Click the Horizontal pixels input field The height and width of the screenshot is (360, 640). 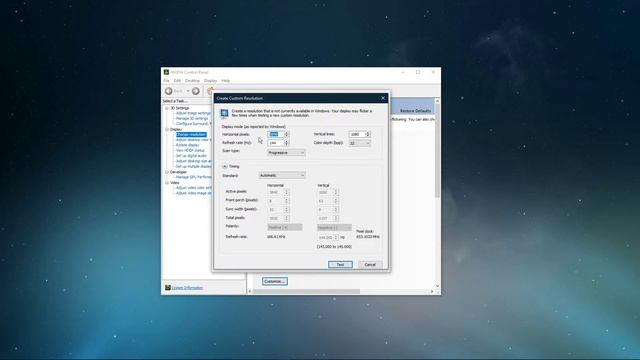pos(276,134)
